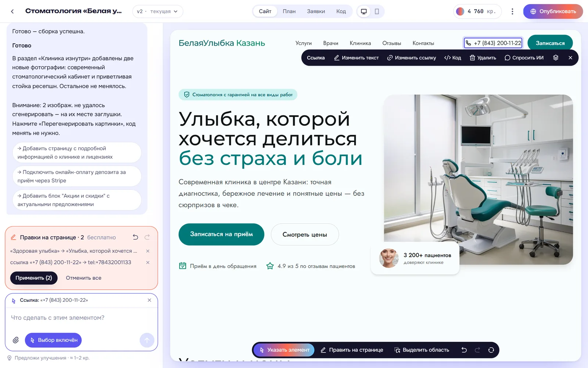Image resolution: width=588 pixels, height=368 pixels.
Task: Click Удалить to delete the element
Action: pyautogui.click(x=483, y=58)
